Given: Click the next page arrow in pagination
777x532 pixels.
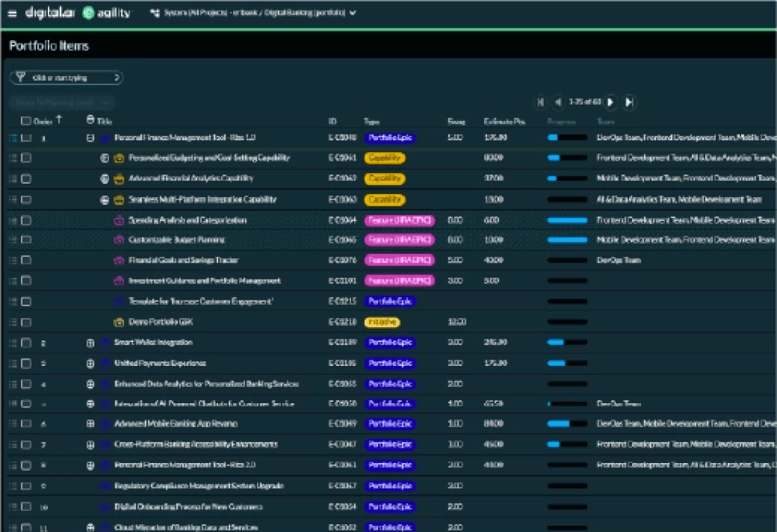Looking at the screenshot, I should pyautogui.click(x=611, y=103).
